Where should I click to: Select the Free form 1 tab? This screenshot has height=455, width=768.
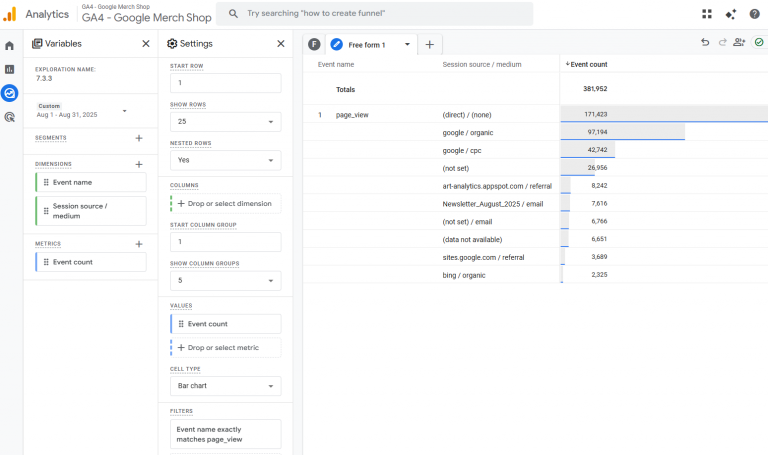click(368, 45)
